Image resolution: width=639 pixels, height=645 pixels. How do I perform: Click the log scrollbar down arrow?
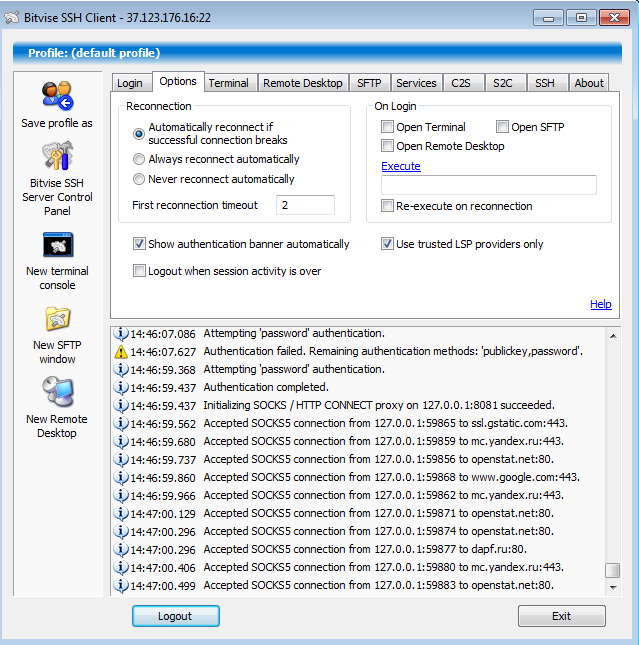(x=613, y=587)
